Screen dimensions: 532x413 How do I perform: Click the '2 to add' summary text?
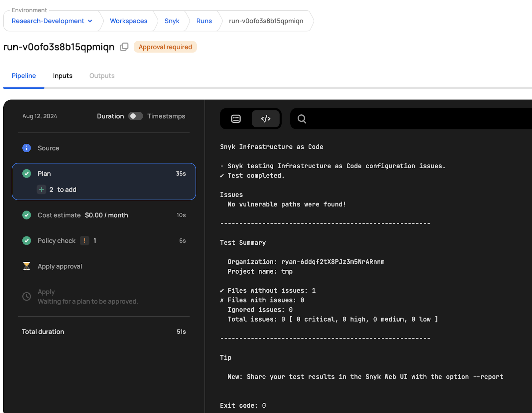tap(63, 190)
